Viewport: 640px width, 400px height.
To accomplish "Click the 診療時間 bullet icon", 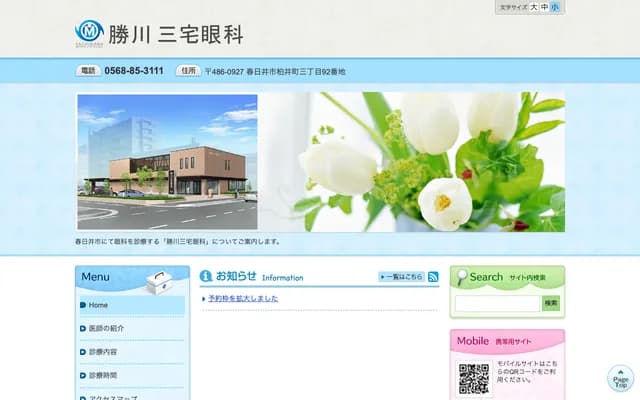I will coord(83,376).
